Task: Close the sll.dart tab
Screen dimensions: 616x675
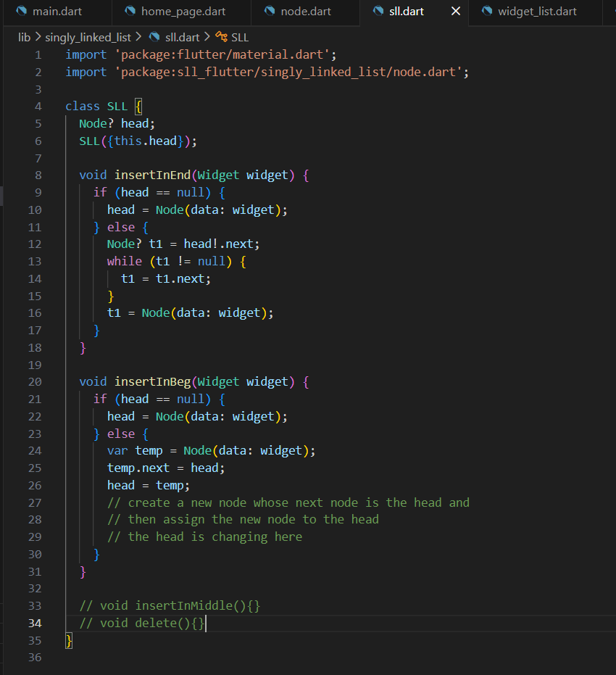Action: point(455,11)
